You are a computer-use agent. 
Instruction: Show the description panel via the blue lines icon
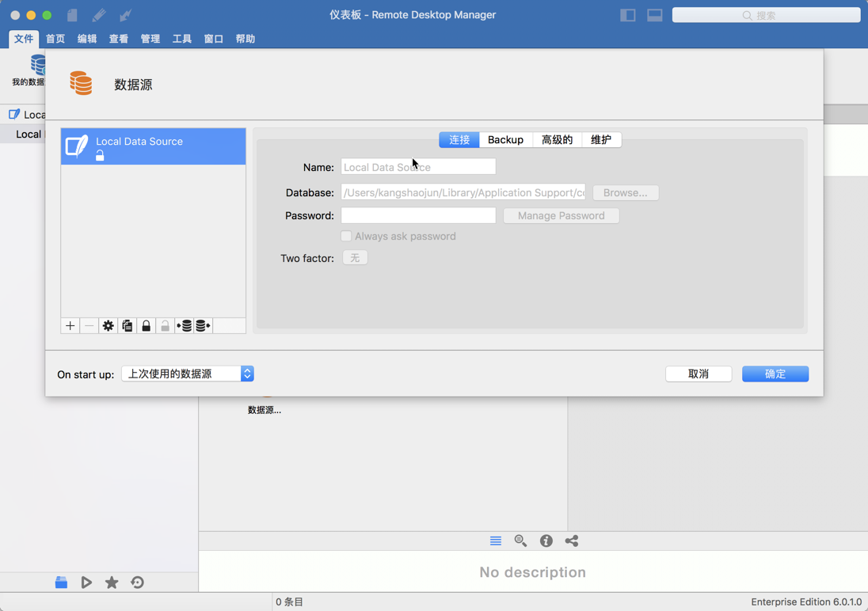click(496, 541)
